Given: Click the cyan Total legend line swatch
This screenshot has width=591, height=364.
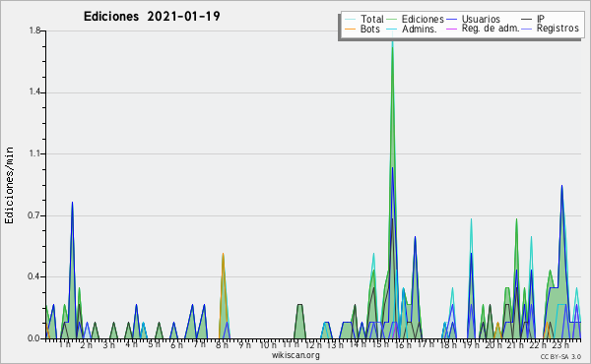Looking at the screenshot, I should (350, 20).
